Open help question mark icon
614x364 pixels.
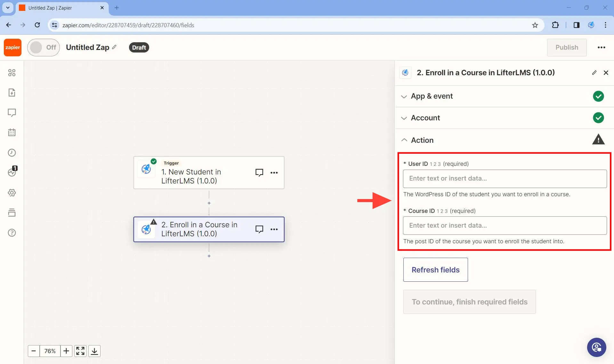12,233
